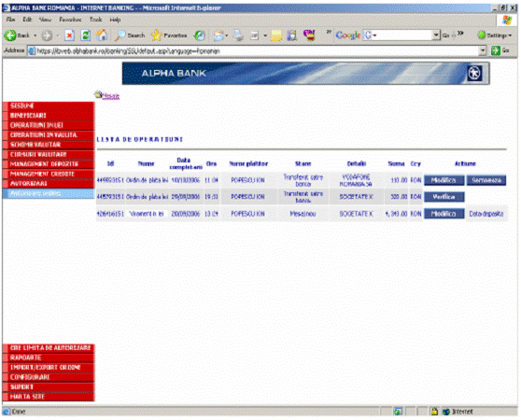This screenshot has width=521, height=420.
Task: Click the toolbar icon left of the purple icon
Action: pos(292,35)
